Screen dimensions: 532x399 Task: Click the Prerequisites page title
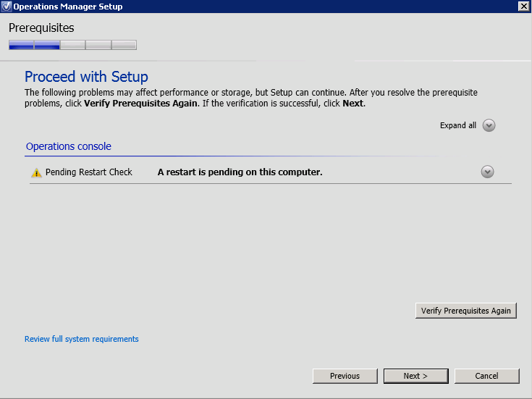click(x=41, y=28)
